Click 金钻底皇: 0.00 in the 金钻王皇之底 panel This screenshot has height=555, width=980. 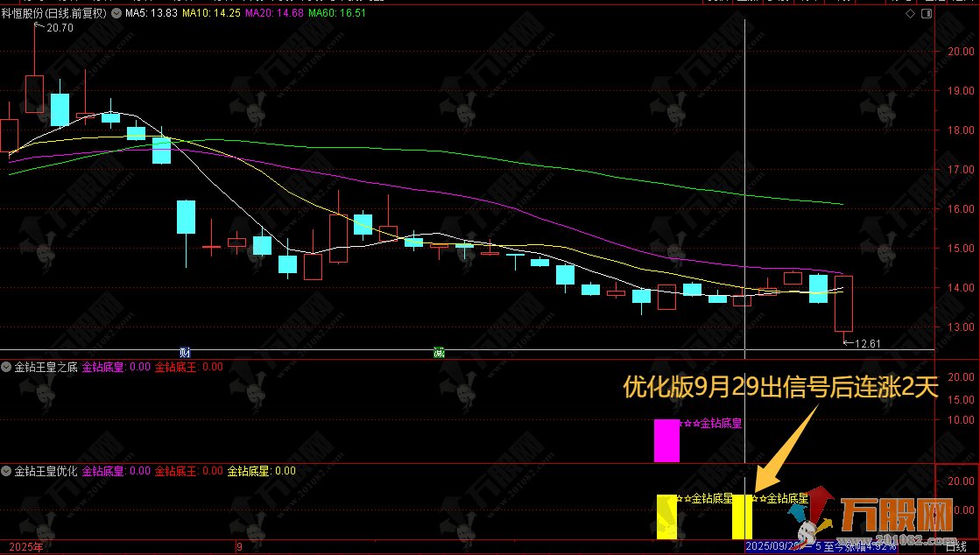pos(116,367)
